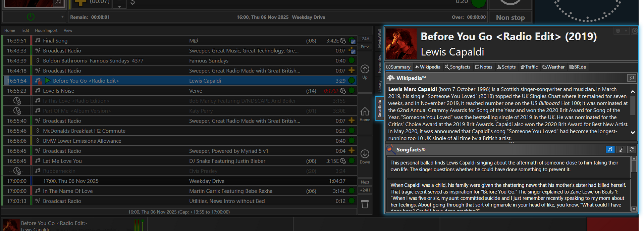Click the Non stop button

click(x=510, y=17)
